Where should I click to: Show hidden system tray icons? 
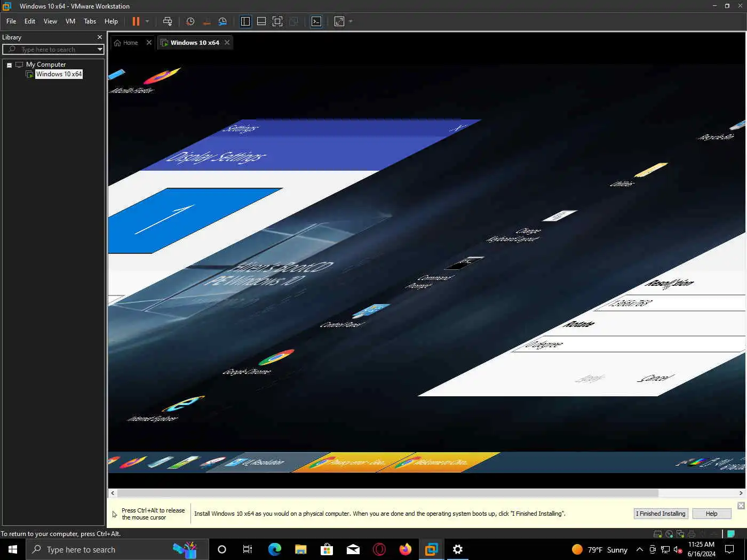(x=639, y=549)
